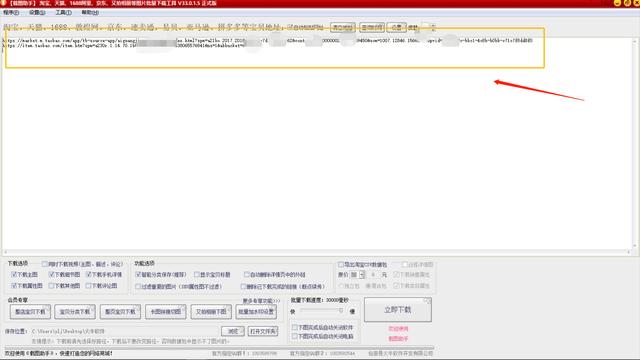Click the browse button next to save path

233,331
